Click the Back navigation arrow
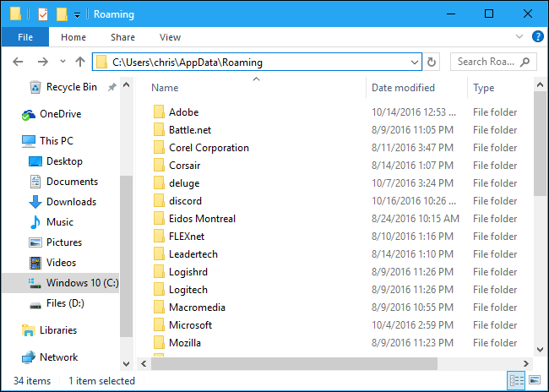 [x=18, y=62]
